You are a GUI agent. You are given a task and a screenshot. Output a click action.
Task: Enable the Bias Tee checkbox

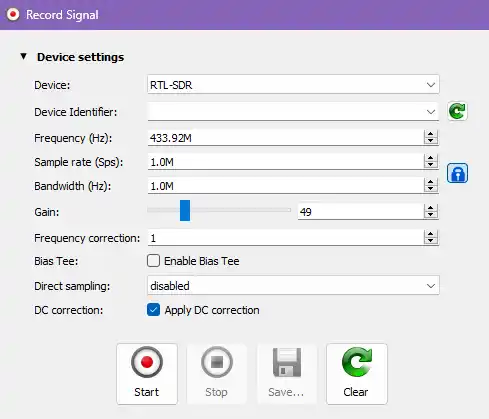click(x=153, y=261)
